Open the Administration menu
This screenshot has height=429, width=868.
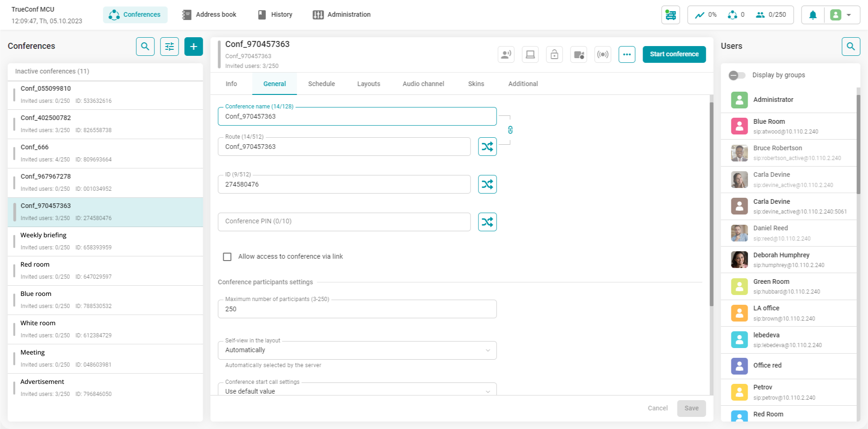click(342, 14)
